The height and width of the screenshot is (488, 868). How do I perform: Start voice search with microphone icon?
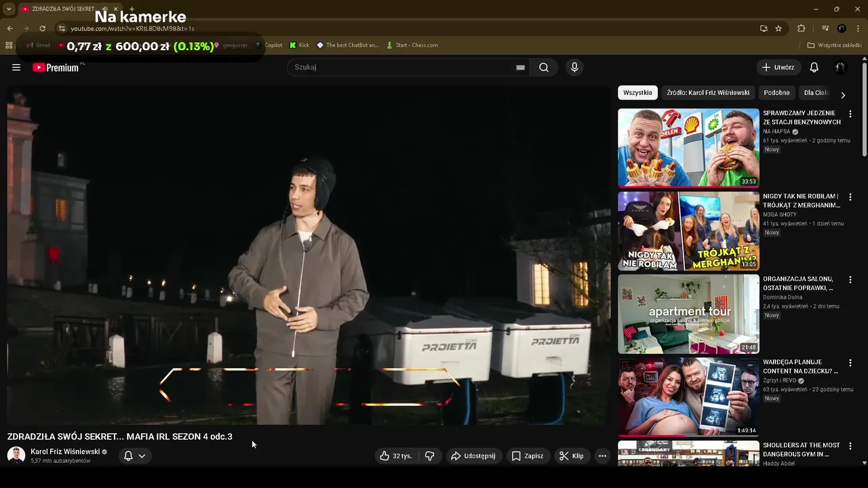click(x=574, y=67)
